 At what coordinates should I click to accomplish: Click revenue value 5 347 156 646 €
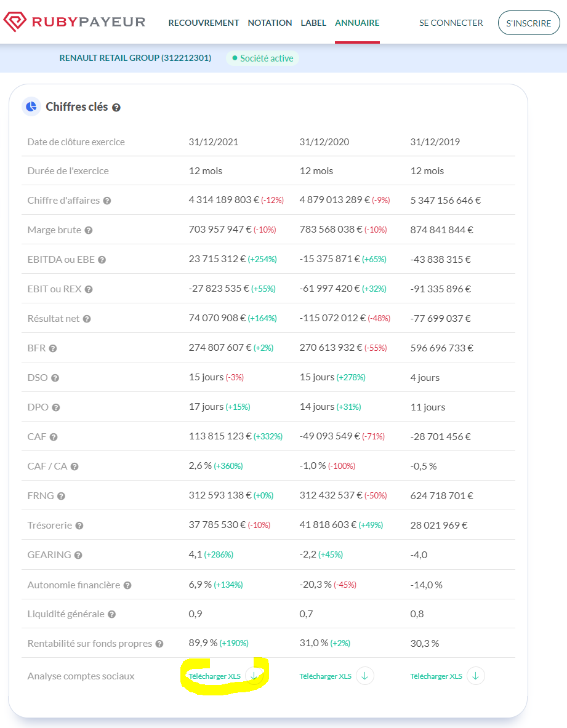point(446,201)
